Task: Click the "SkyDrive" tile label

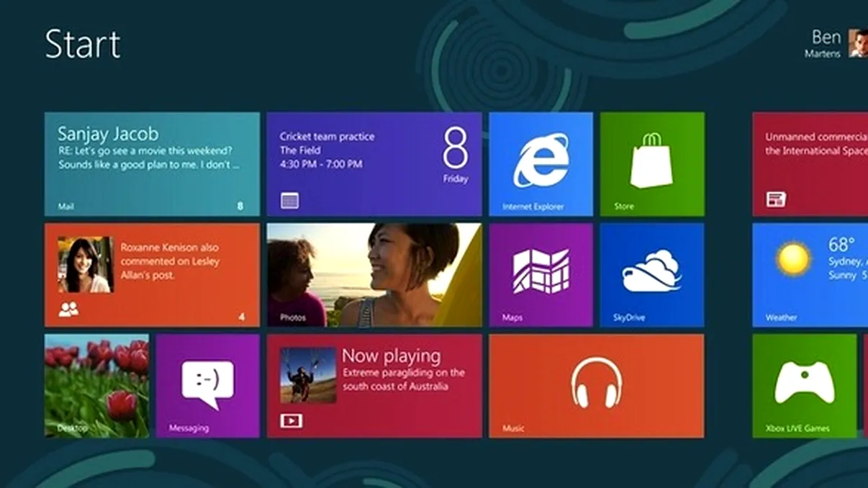Action: click(630, 317)
